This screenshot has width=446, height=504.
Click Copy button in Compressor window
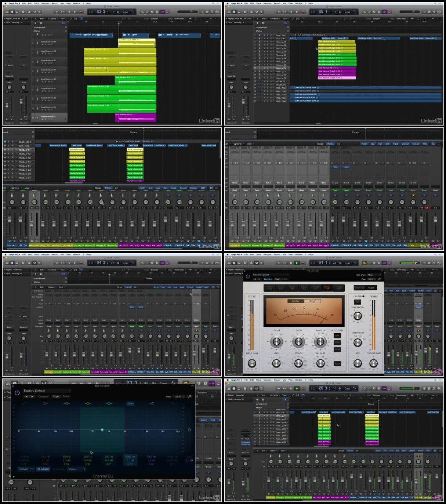tap(277, 279)
